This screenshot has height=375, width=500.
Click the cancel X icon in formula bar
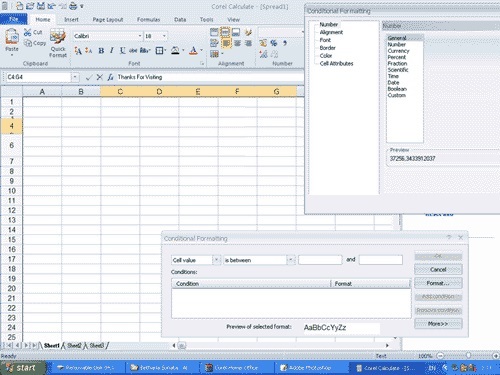(99, 77)
